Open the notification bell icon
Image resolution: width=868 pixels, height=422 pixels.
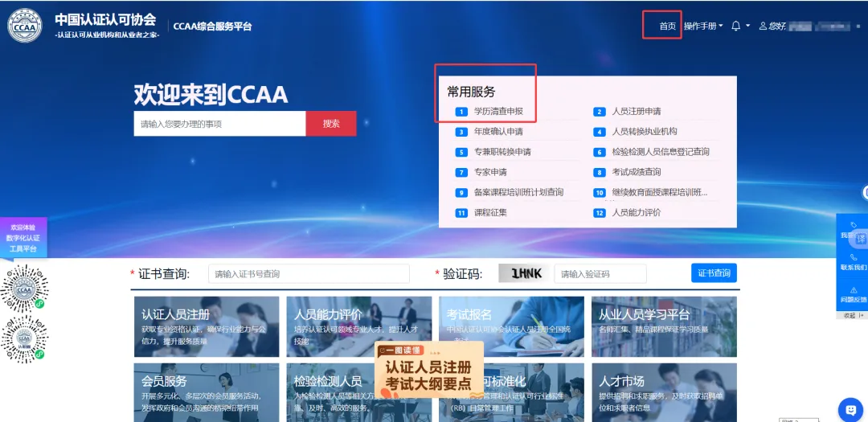[735, 26]
